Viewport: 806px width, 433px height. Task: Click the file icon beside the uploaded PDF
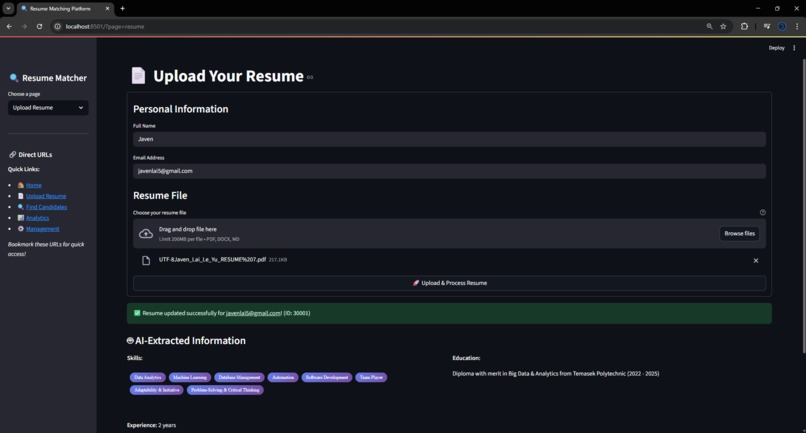146,260
